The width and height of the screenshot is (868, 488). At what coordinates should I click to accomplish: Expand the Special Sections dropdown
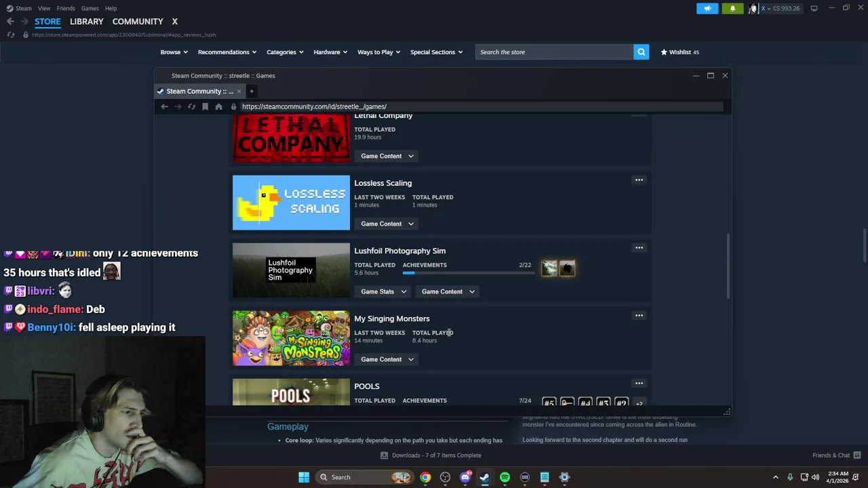click(436, 52)
